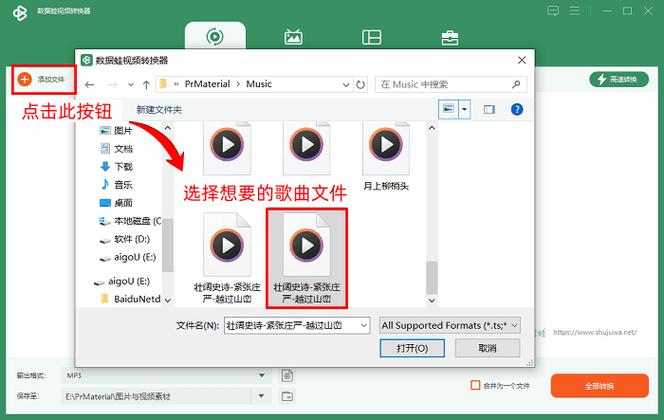Click the search magnifier icon
664x420 pixels.
click(x=516, y=84)
